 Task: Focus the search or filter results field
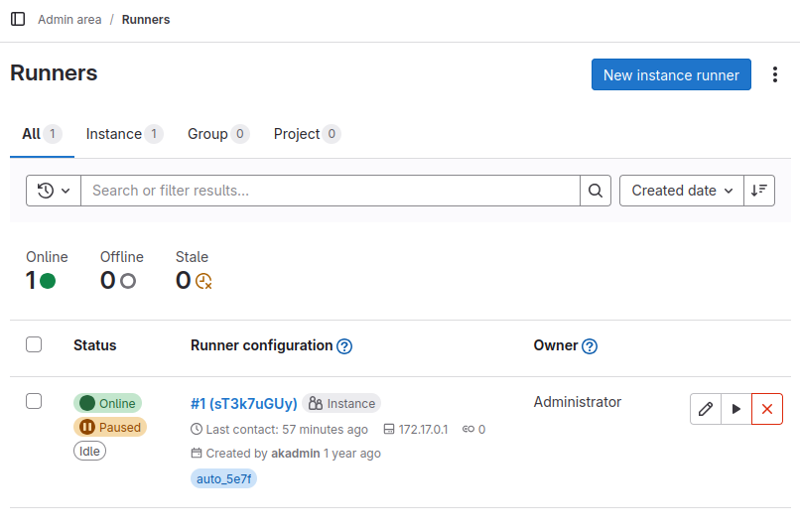point(330,191)
